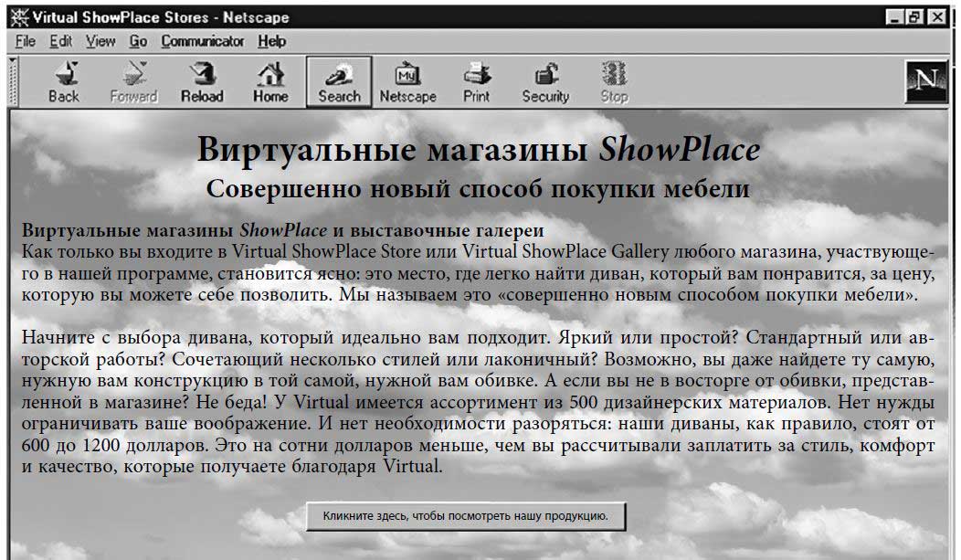Click the Back navigation button
Image resolution: width=961 pixels, height=560 pixels.
[x=63, y=82]
